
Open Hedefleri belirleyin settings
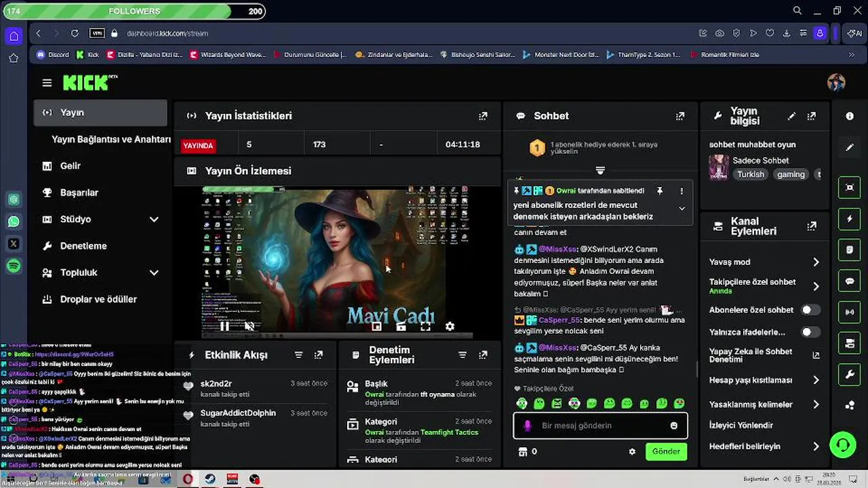[x=765, y=447]
